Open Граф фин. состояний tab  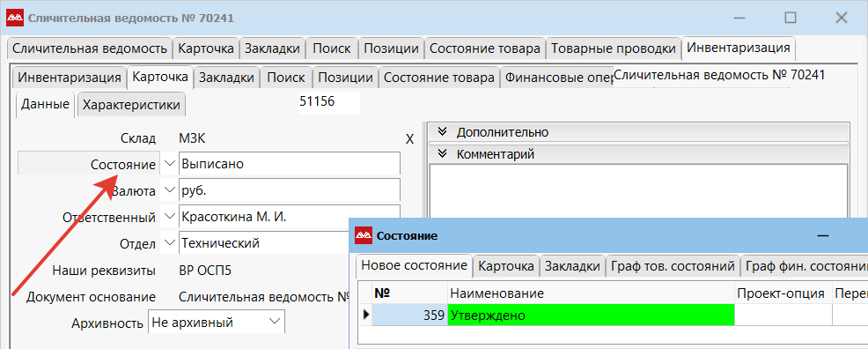(804, 266)
